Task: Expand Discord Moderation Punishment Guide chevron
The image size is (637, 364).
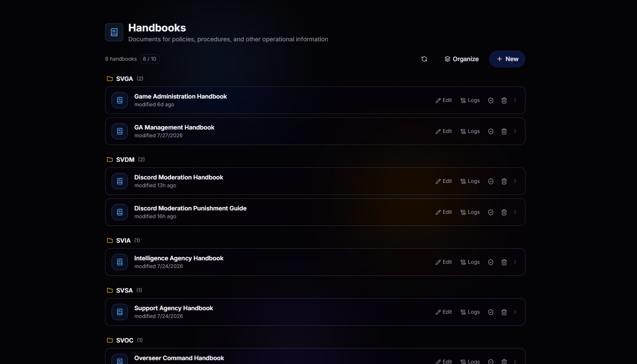Action: coord(515,212)
